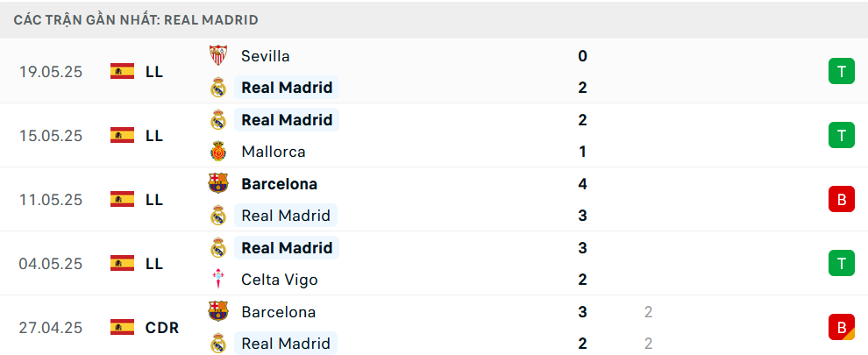
Task: Click the 11.05.25 match date
Action: point(51,200)
